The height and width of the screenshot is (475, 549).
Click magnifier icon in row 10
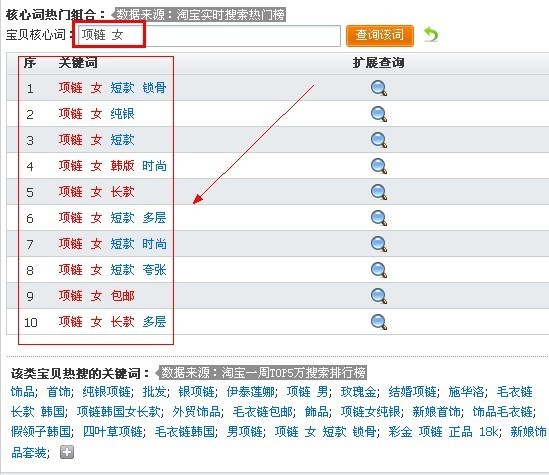[379, 322]
